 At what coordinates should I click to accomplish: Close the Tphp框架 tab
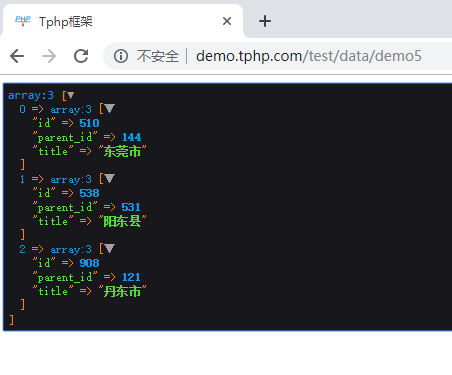click(x=227, y=21)
